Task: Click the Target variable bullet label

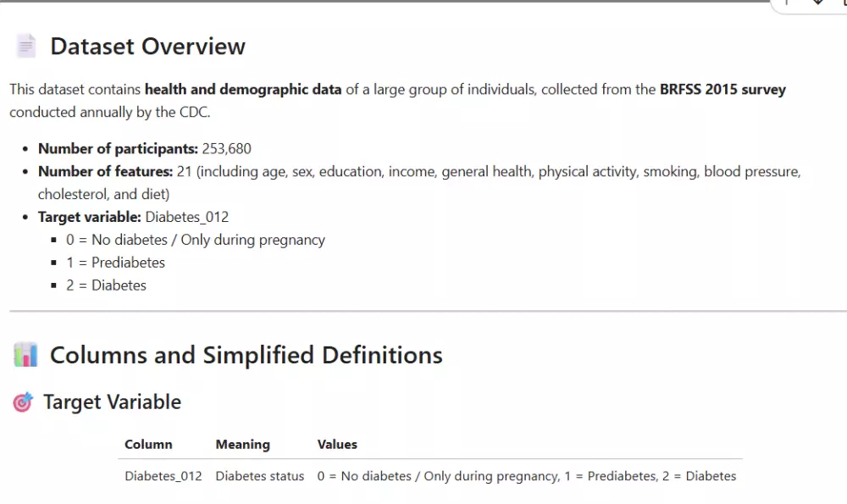Action: tap(90, 217)
